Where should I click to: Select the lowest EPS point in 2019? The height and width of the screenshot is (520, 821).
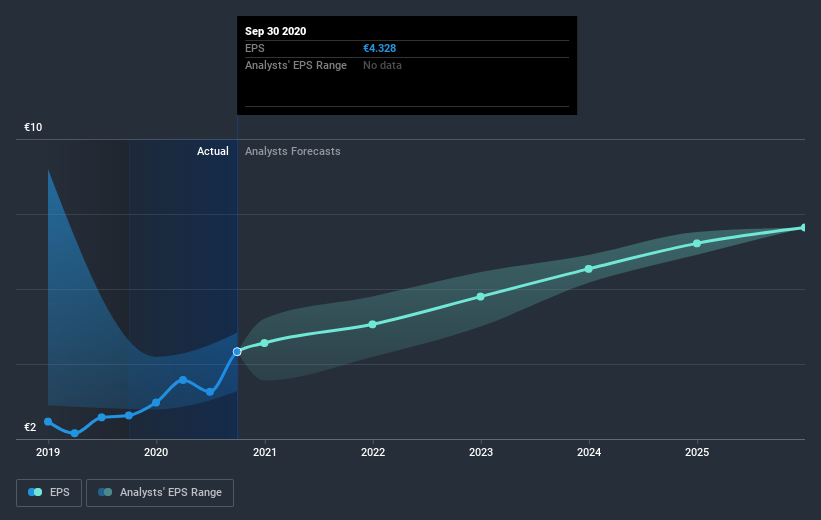click(x=74, y=433)
